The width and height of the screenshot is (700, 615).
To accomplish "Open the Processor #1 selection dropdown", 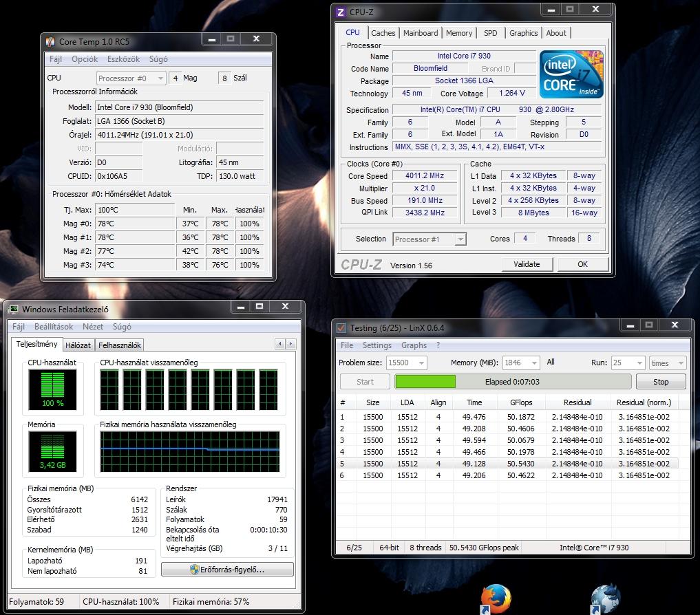I will 429,239.
